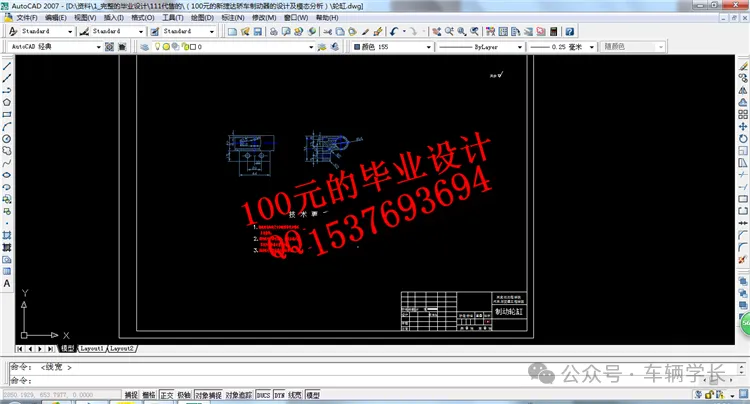Toggle 正交 ortho mode

point(166,395)
